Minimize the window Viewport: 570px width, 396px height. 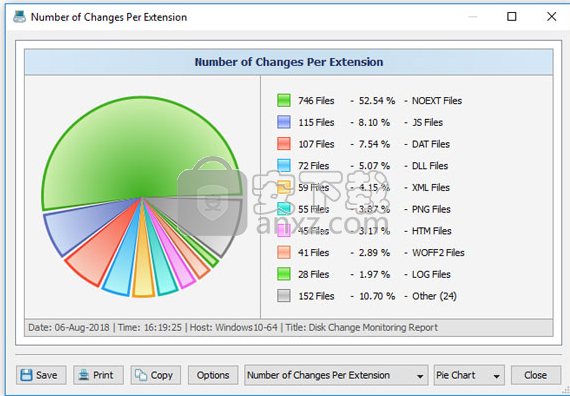[472, 16]
